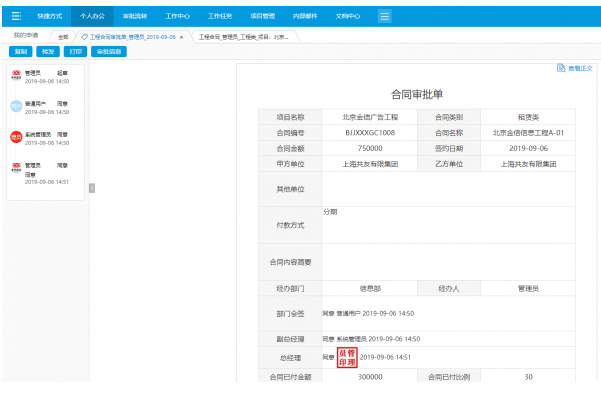Click 甲方单位 value 上海共友有限集团
The width and height of the screenshot is (601, 397).
click(x=370, y=164)
